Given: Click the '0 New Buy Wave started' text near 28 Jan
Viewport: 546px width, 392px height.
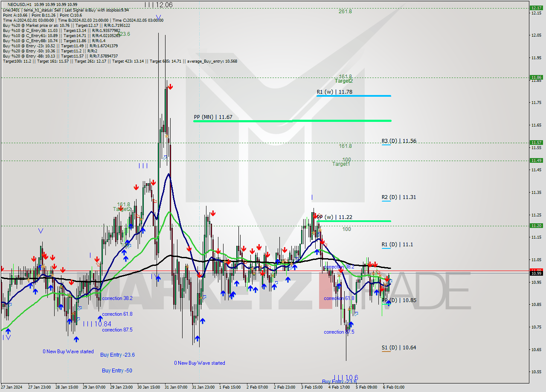Looking at the screenshot, I should pos(68,352).
